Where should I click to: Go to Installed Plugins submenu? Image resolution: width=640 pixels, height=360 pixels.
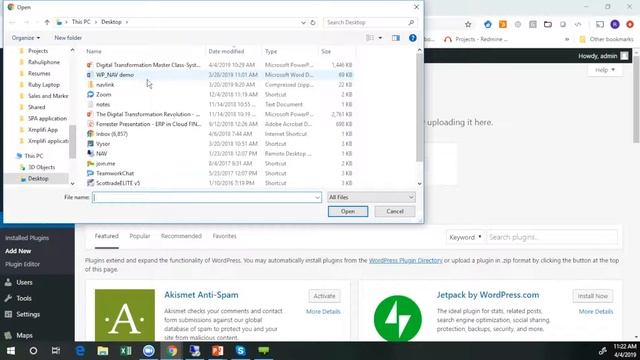coord(27,238)
